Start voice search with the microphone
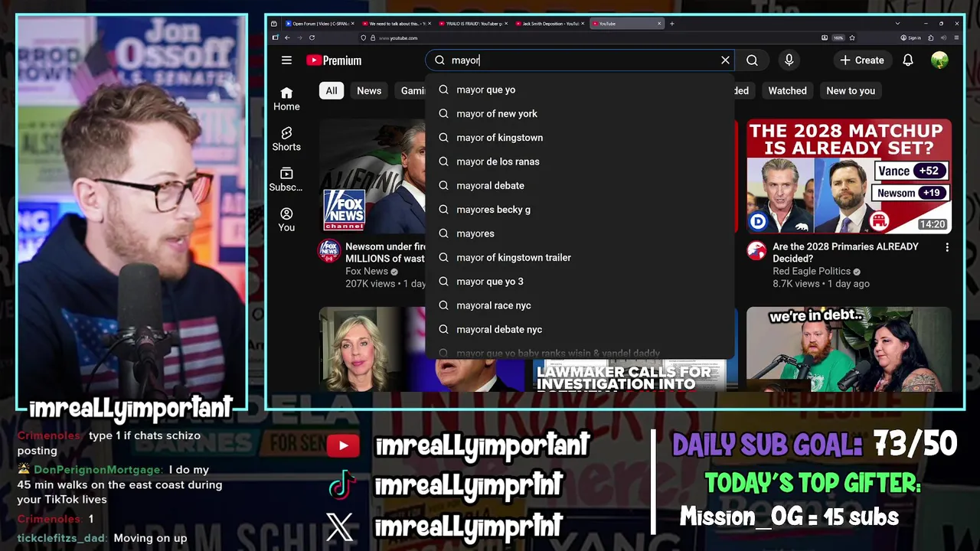This screenshot has height=551, width=980. [789, 60]
